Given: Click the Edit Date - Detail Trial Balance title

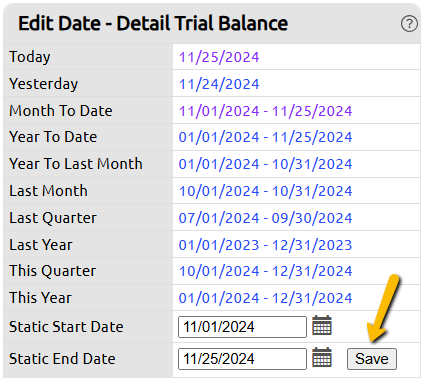Looking at the screenshot, I should [153, 23].
